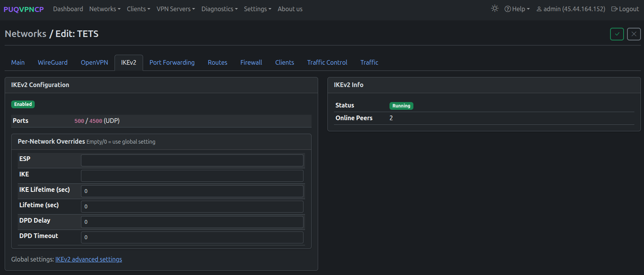Switch to the Port Forwarding tab
The image size is (644, 275).
[x=172, y=62]
